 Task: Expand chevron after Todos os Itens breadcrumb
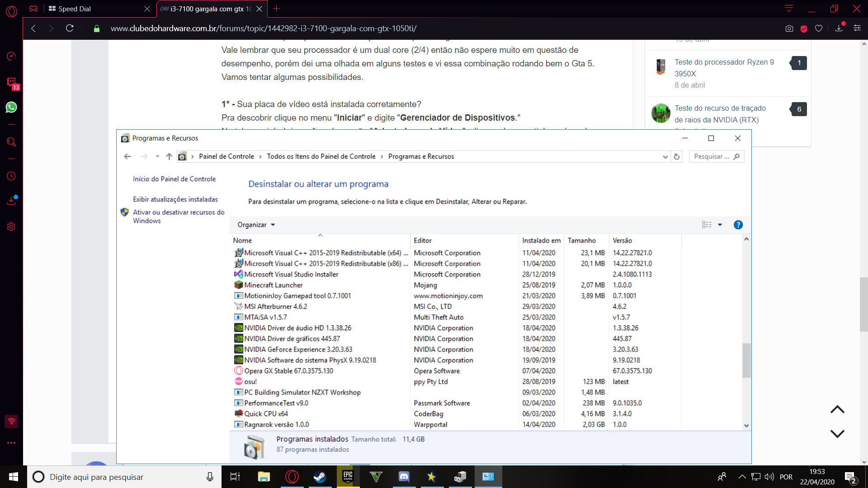(x=382, y=156)
